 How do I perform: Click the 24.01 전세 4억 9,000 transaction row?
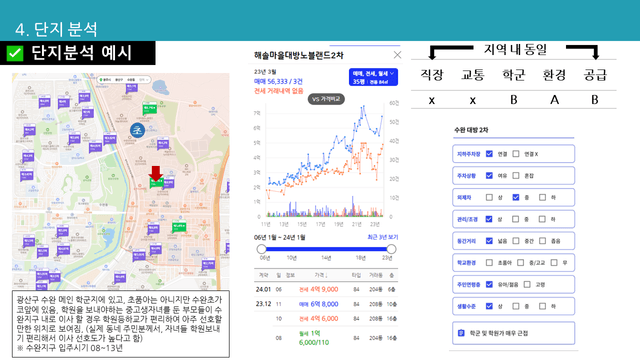(326, 289)
